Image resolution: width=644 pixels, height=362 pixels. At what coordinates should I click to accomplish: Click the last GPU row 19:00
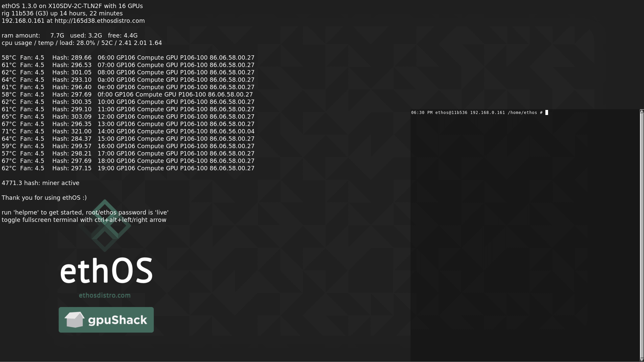point(128,168)
